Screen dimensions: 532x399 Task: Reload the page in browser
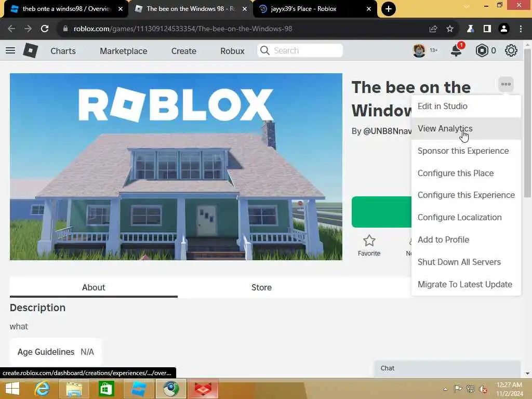[x=45, y=29]
